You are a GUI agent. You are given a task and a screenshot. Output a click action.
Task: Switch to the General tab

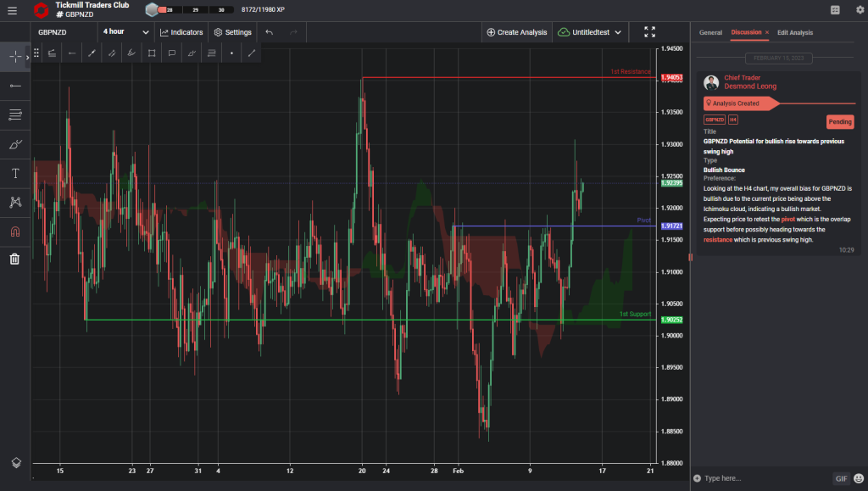click(710, 32)
